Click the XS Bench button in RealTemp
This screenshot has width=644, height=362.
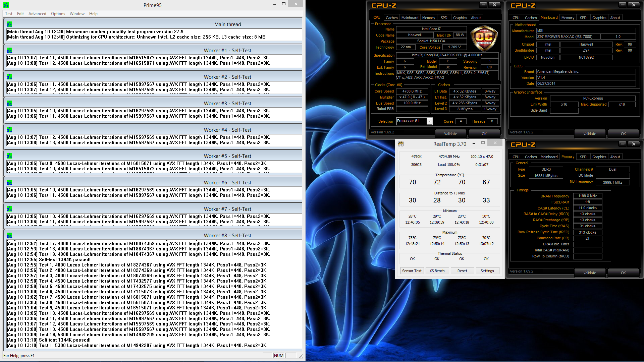(x=437, y=271)
